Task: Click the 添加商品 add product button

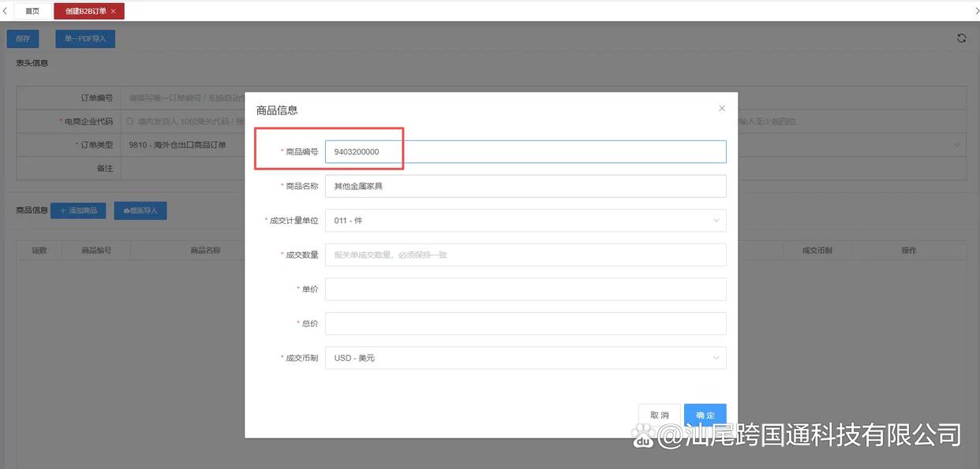Action: tap(78, 210)
